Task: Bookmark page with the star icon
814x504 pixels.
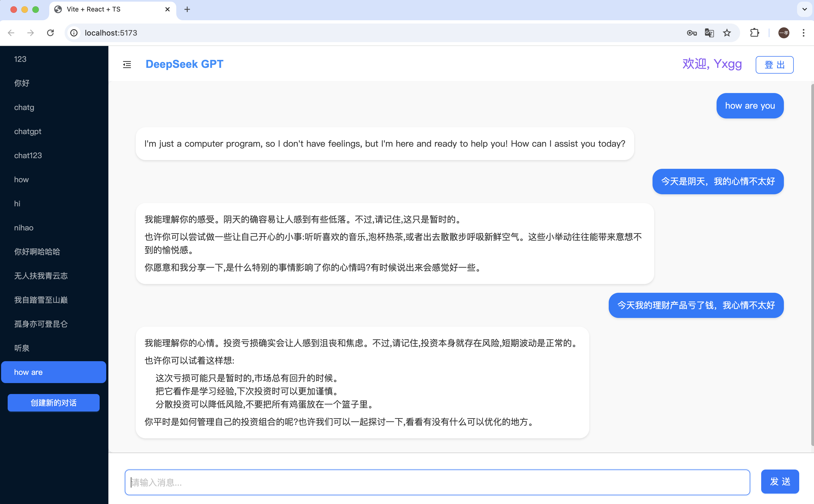Action: coord(727,33)
